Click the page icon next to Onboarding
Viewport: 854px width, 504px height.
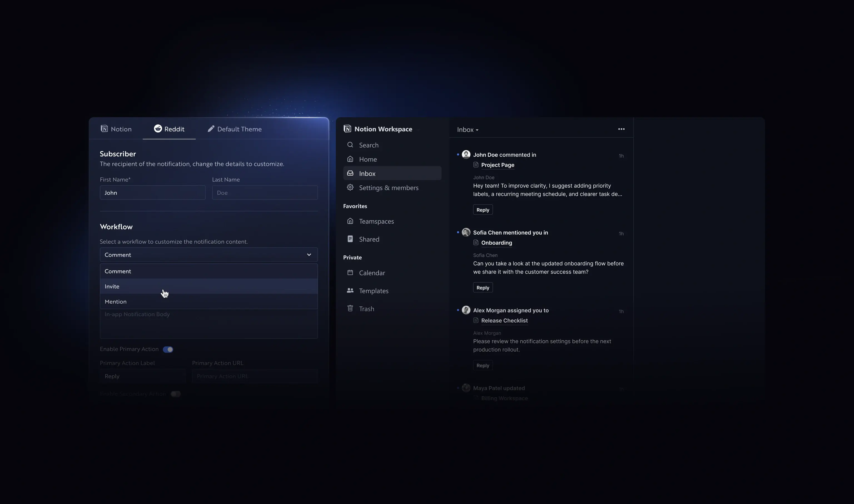[x=476, y=243]
